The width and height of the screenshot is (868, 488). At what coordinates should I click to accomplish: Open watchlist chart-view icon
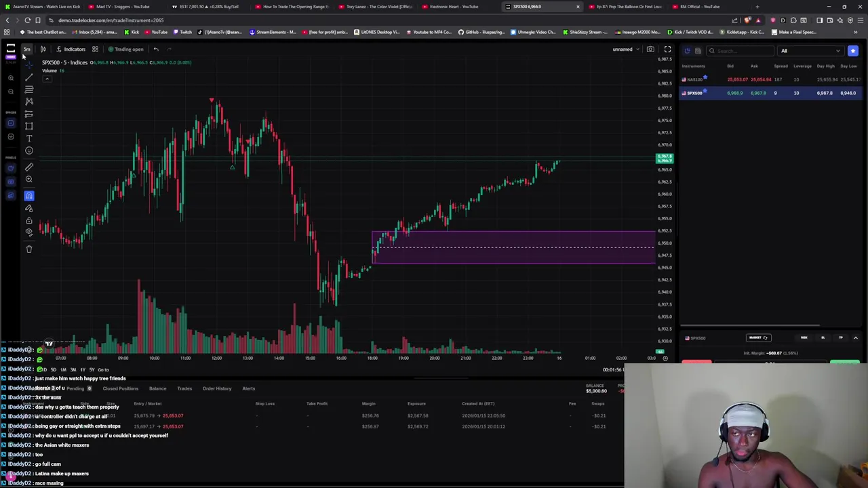coord(687,51)
